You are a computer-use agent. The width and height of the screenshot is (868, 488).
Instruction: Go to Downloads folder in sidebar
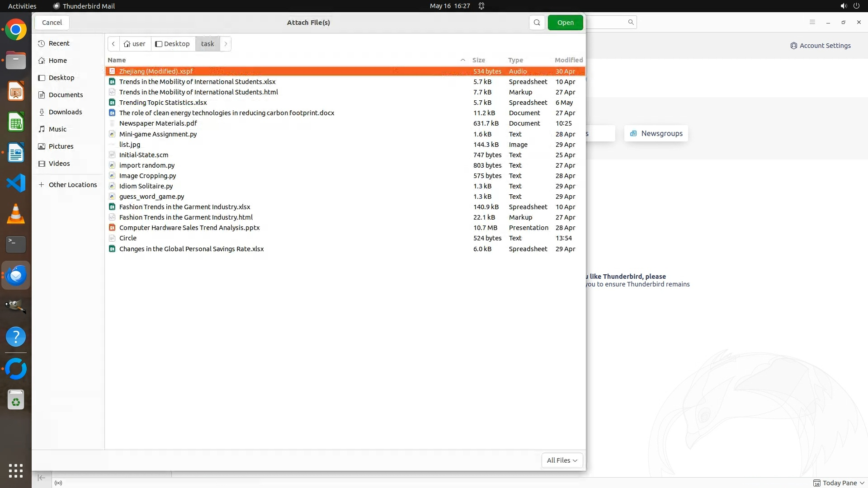(x=65, y=112)
